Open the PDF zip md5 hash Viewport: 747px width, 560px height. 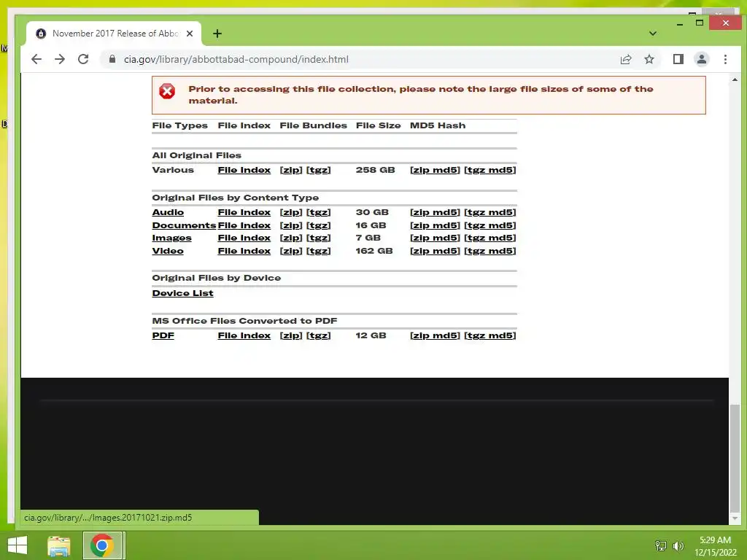(x=435, y=335)
